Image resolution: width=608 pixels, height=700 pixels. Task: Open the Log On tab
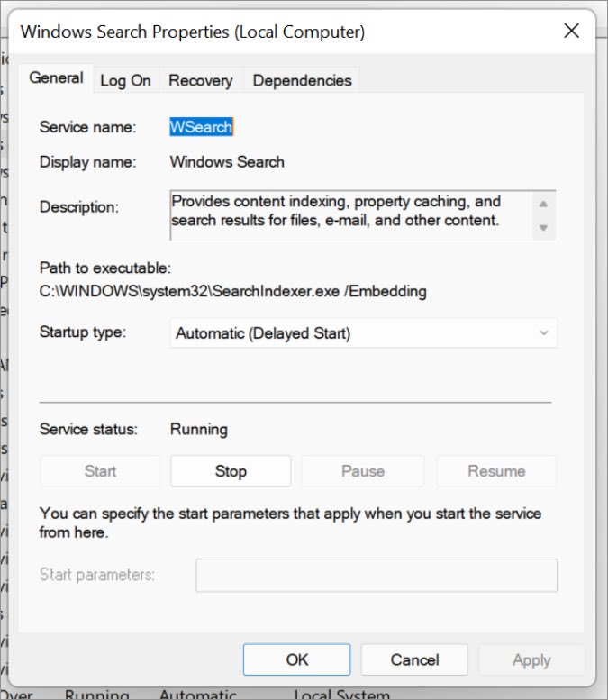coord(125,81)
